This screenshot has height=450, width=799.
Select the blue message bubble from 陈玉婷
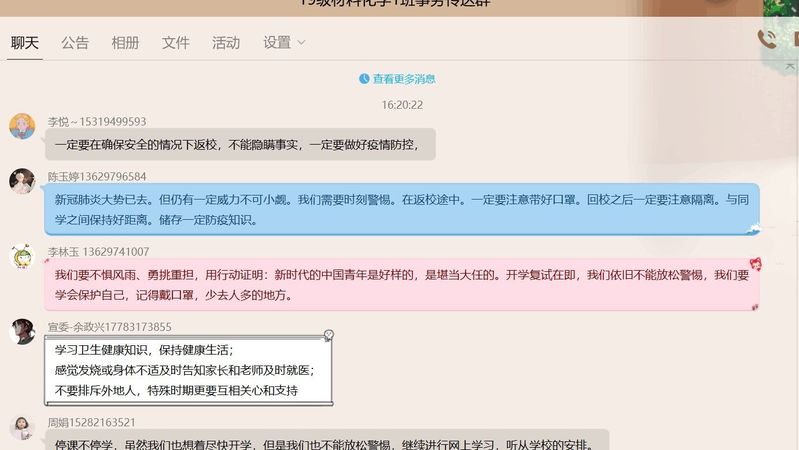click(400, 209)
